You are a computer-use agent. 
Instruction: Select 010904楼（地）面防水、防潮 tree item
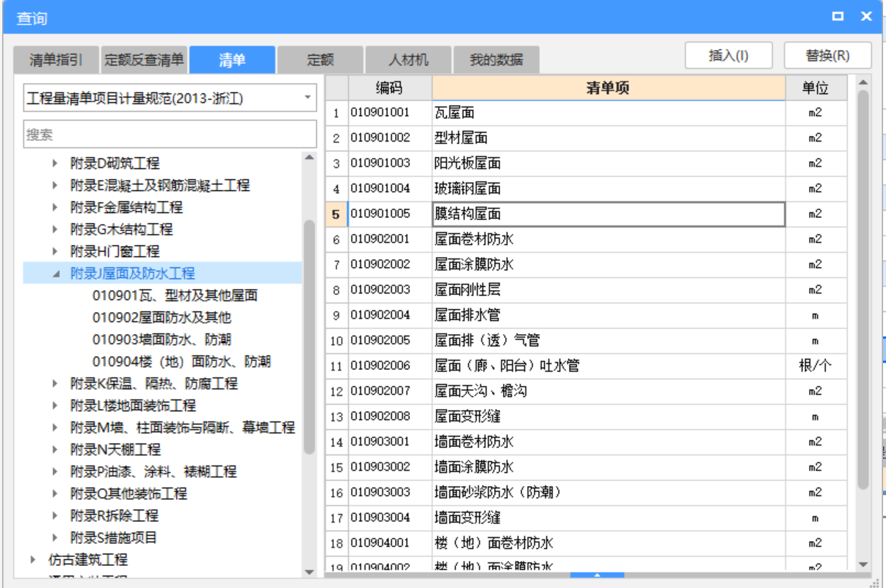[x=181, y=361]
